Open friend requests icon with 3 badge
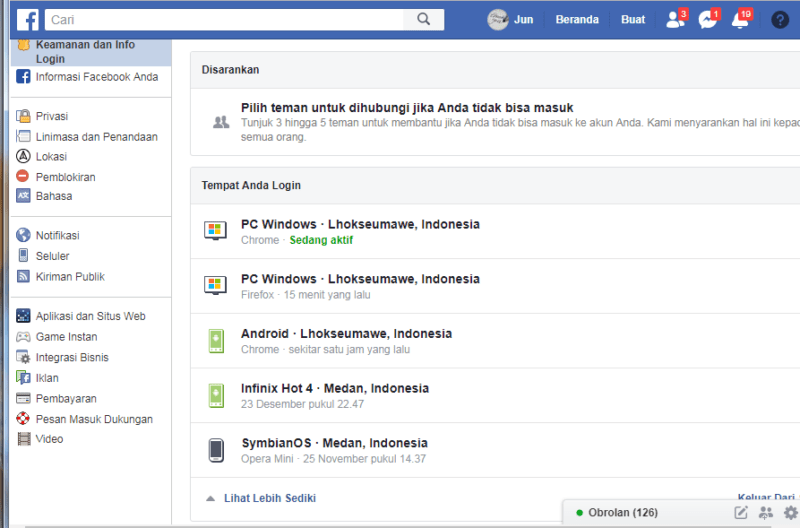This screenshot has height=528, width=800. [x=677, y=19]
